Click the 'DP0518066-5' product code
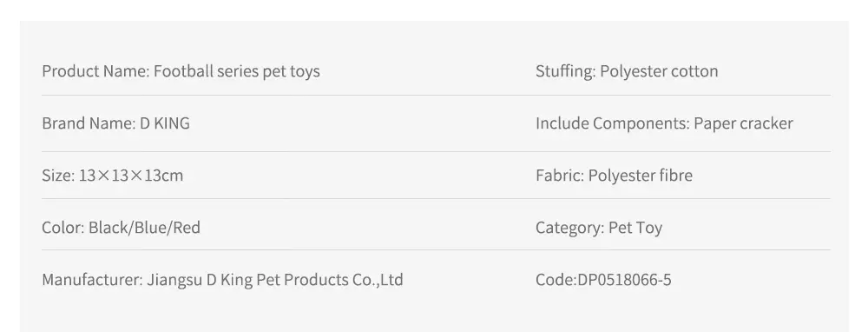868x332 pixels. click(624, 279)
